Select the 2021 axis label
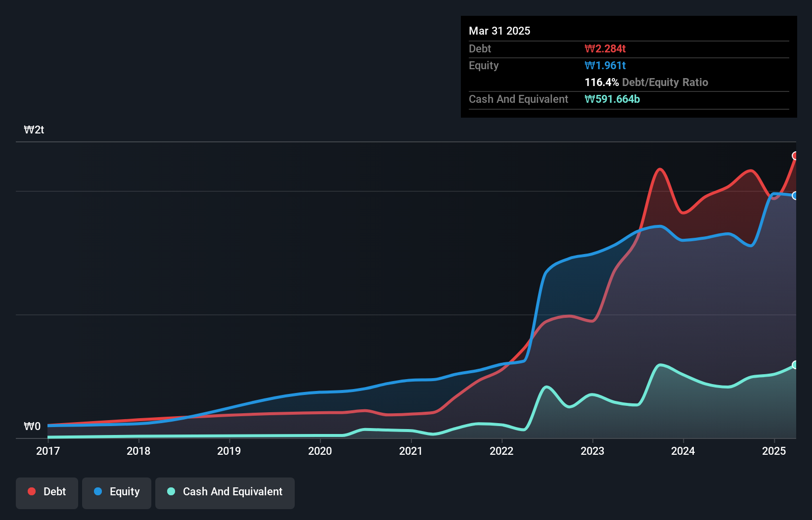 (x=411, y=451)
